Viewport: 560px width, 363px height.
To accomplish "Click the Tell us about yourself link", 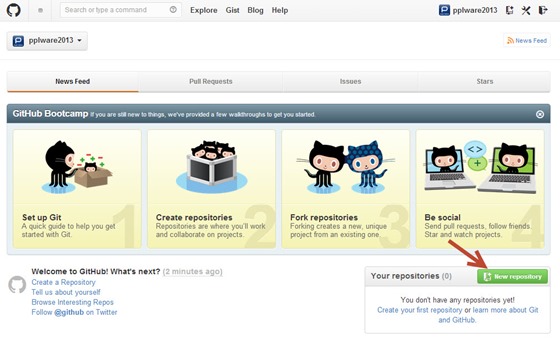I will (66, 292).
